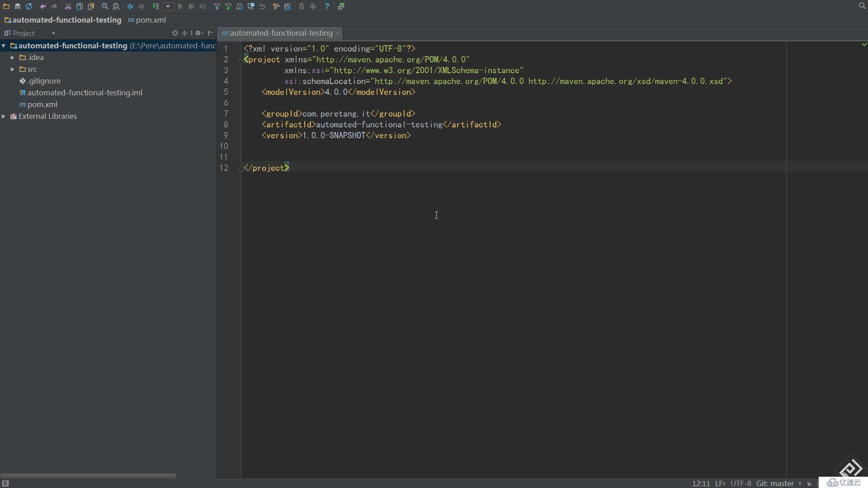The width and height of the screenshot is (868, 488).
Task: Click the Run button in the toolbar
Action: coord(181,6)
